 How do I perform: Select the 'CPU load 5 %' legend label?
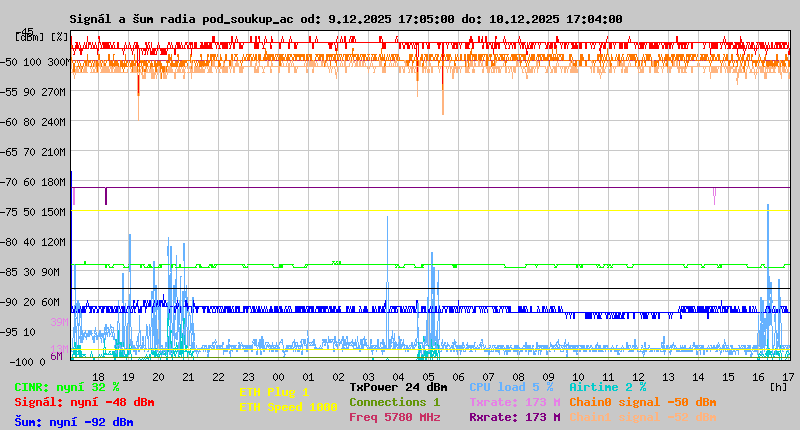click(x=511, y=387)
